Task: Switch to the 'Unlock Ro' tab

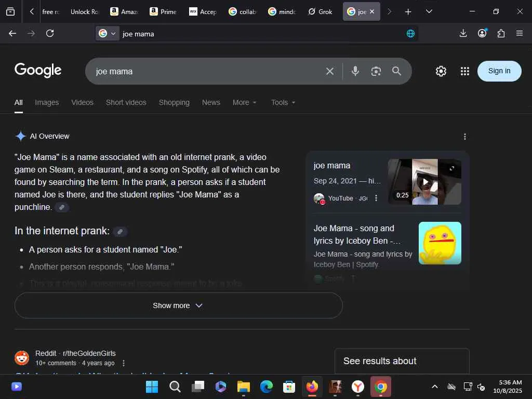Action: pos(85,11)
